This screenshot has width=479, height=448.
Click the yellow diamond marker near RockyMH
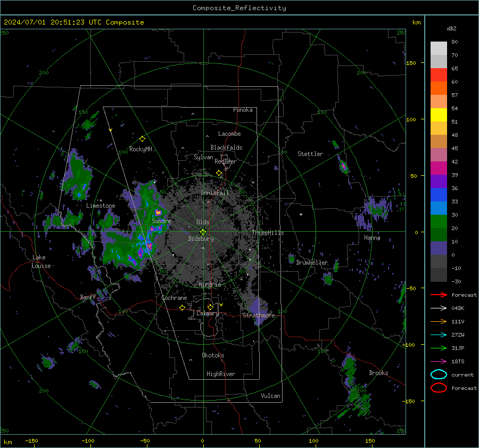pyautogui.click(x=142, y=139)
